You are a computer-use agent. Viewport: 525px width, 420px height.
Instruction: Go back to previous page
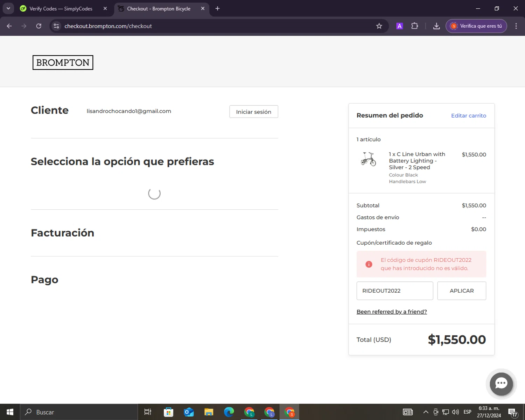(x=9, y=26)
